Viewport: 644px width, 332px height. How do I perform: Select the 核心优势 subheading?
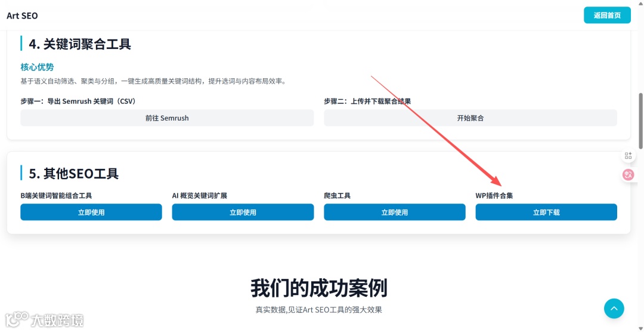(37, 67)
